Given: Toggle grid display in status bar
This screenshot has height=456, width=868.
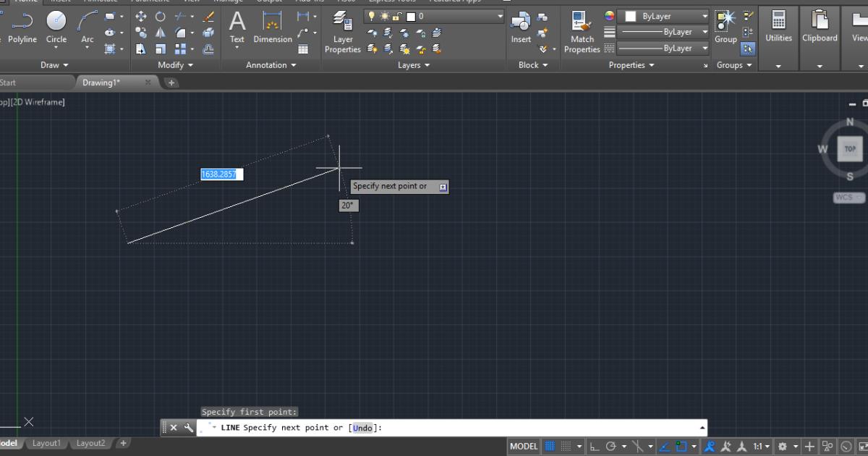Looking at the screenshot, I should (550, 447).
